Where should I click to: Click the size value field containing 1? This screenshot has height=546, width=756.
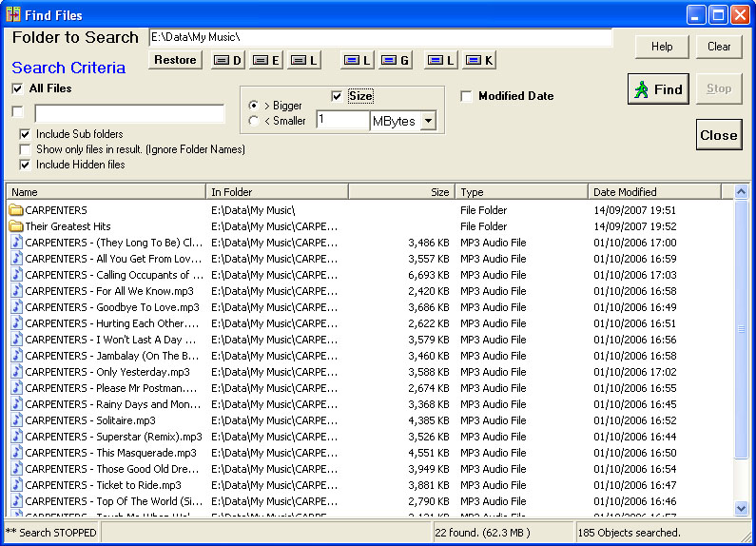(342, 120)
